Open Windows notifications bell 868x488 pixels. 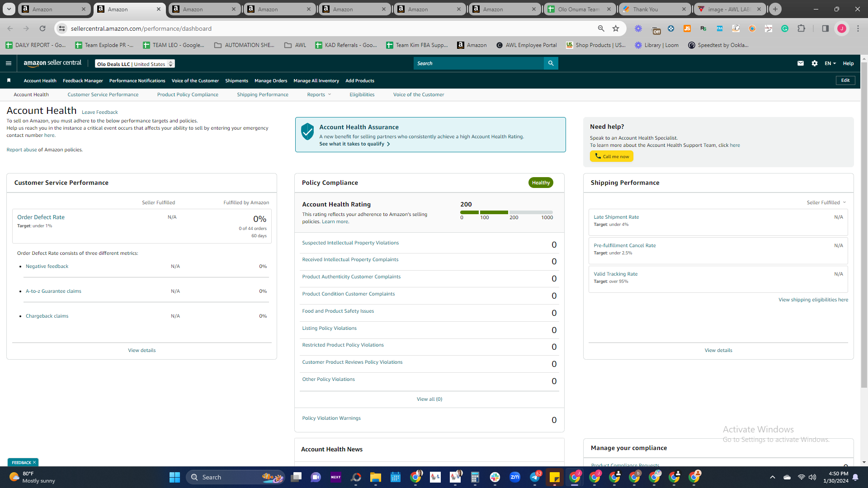pyautogui.click(x=855, y=477)
